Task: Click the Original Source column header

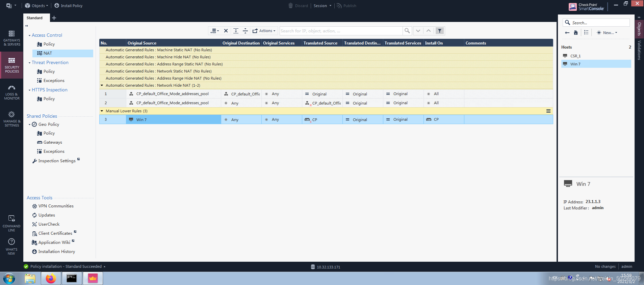Action: [174, 43]
